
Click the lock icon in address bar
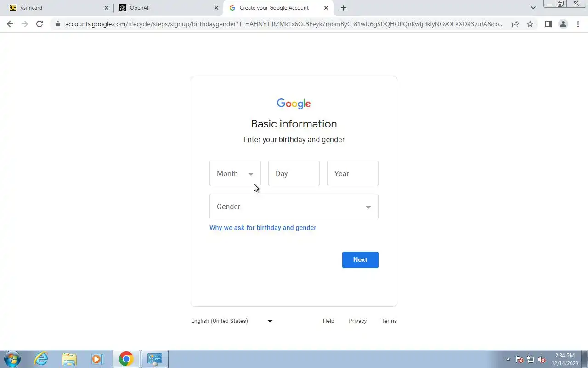(x=57, y=24)
